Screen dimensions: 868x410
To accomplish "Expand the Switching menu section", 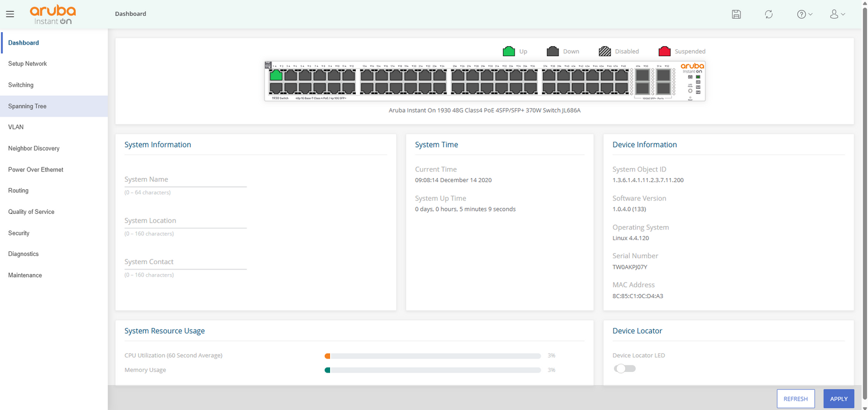I will tap(21, 85).
